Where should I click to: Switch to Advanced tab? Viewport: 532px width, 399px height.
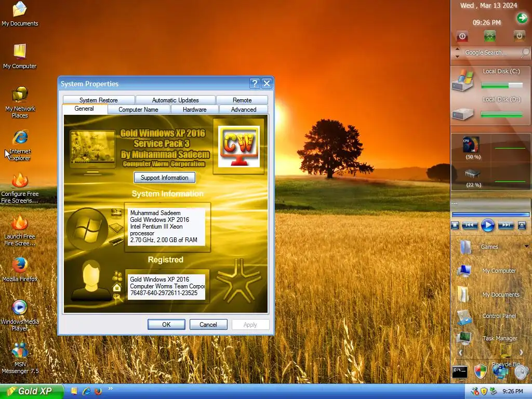pos(244,109)
